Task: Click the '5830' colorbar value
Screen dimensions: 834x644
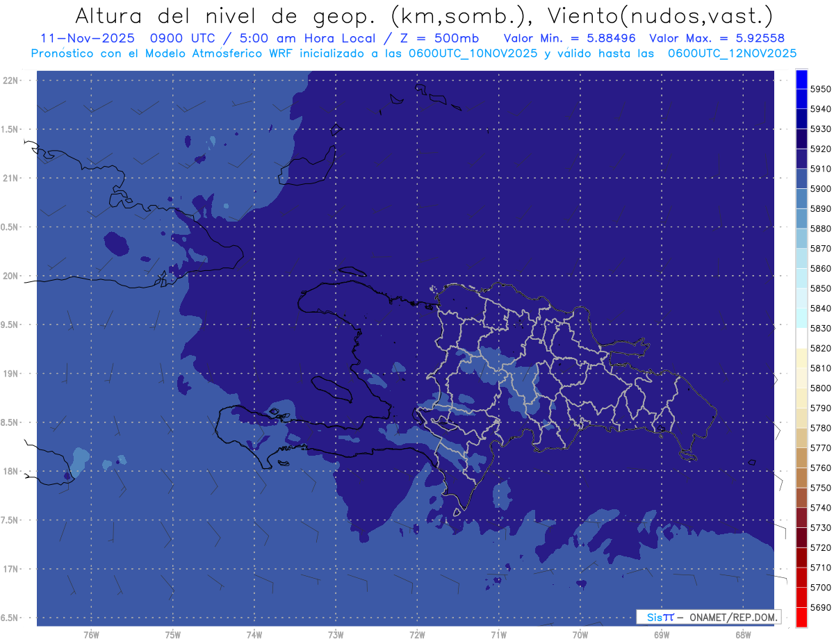Action: 821,328
